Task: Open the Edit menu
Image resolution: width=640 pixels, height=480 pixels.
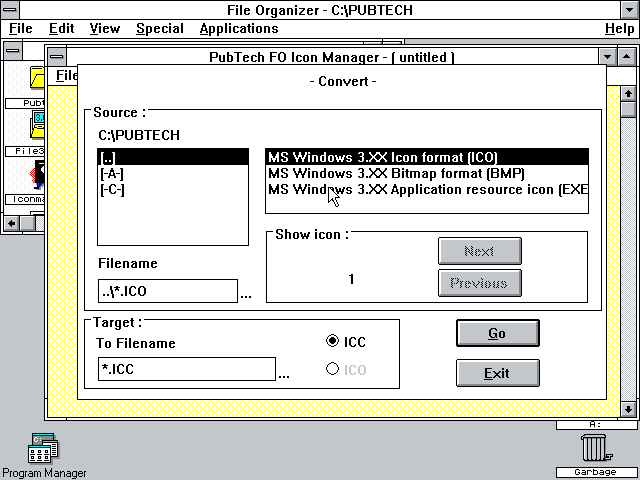Action: click(x=61, y=29)
